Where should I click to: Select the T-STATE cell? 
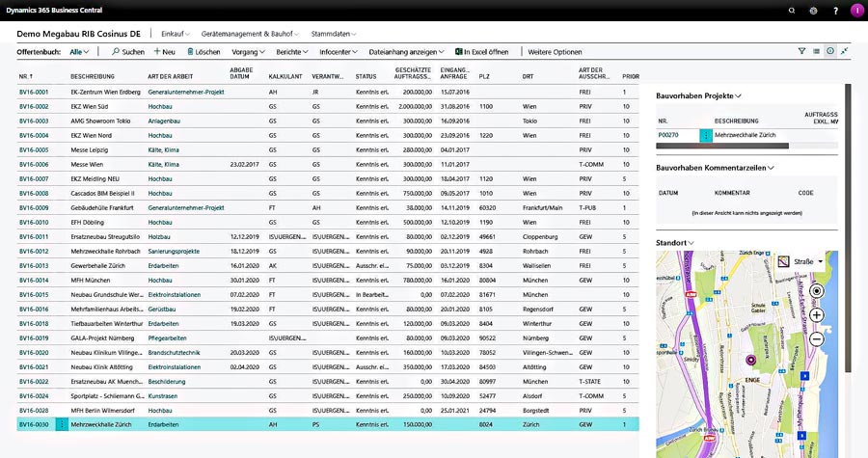(x=589, y=381)
